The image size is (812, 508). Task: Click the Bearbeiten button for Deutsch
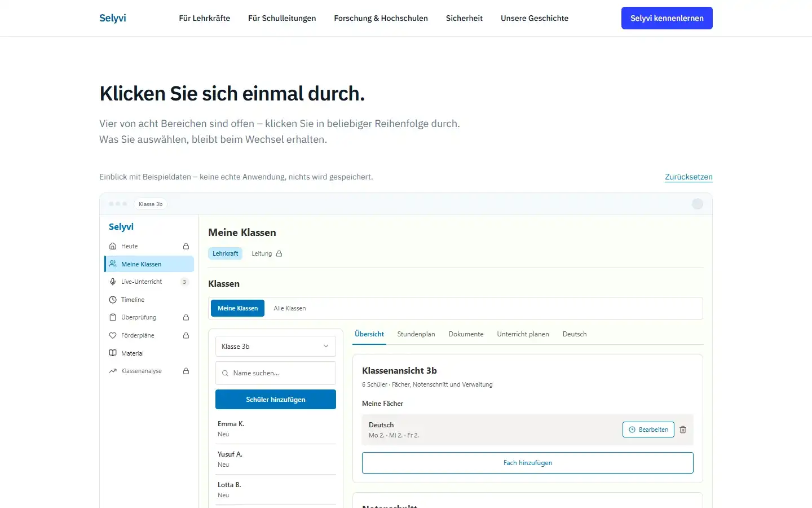coord(648,430)
